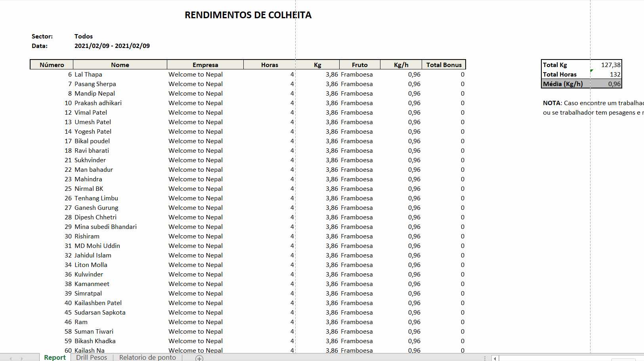Select the name cell Kamanmeet
The height and width of the screenshot is (361, 644).
click(x=92, y=284)
